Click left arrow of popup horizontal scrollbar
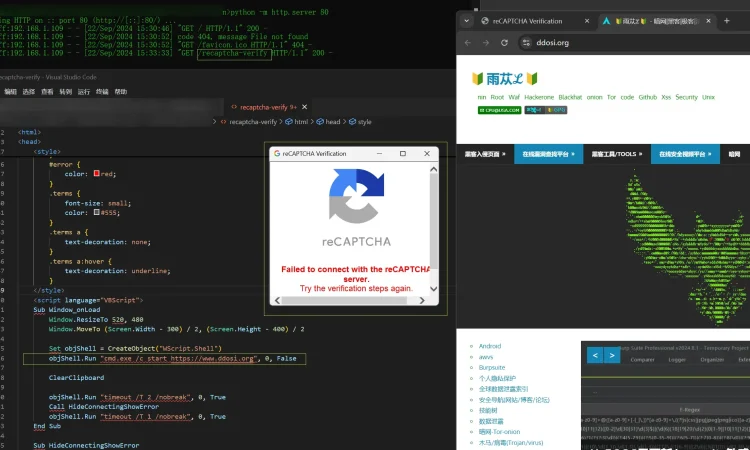Viewport: 750px width, 450px height. (278, 300)
